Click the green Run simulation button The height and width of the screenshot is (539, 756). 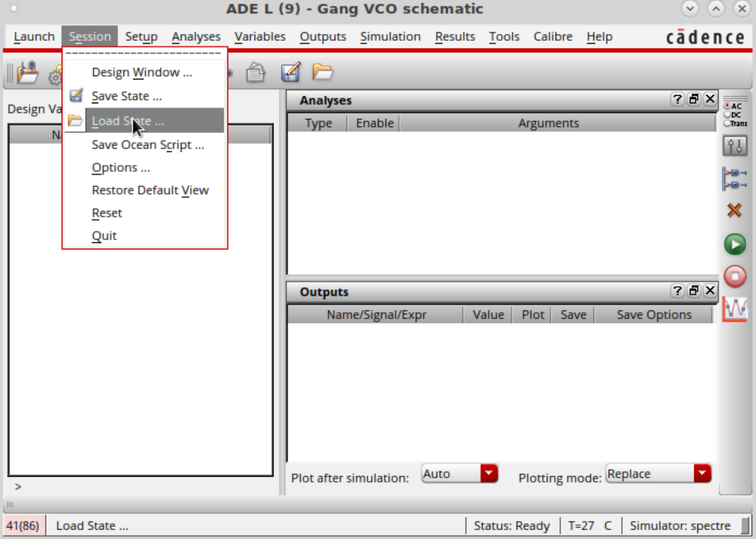point(735,244)
